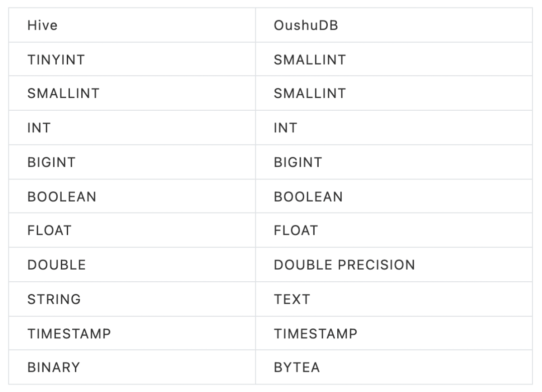Select FLOAT in the Hive column
Screen dimensions: 542x392
coord(50,231)
